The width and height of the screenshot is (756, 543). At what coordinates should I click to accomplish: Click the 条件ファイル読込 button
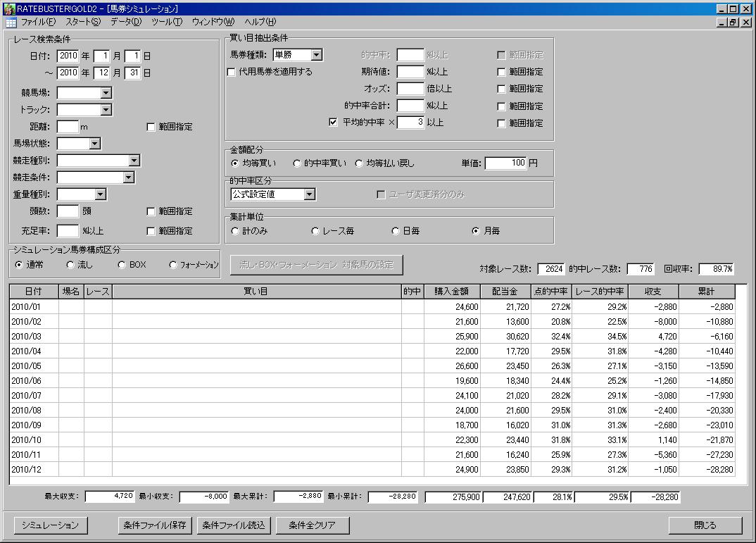point(234,525)
